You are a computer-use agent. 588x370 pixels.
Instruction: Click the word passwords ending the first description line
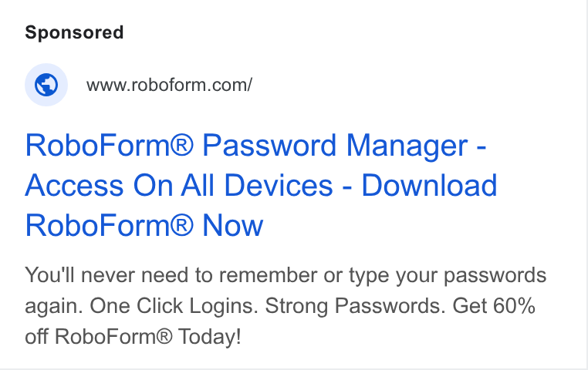(x=495, y=277)
